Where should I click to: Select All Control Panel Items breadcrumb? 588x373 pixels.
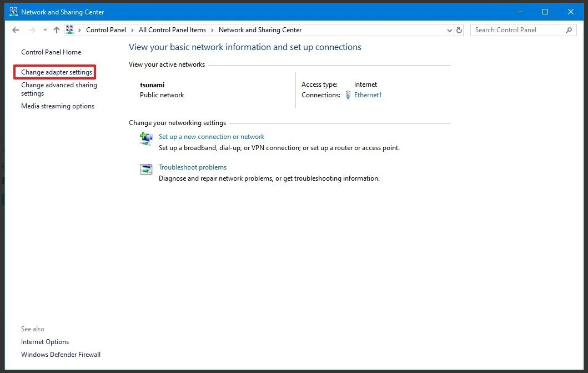172,30
